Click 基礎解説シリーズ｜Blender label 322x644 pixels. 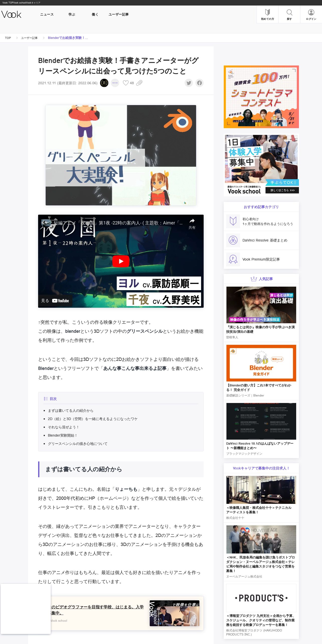(245, 395)
